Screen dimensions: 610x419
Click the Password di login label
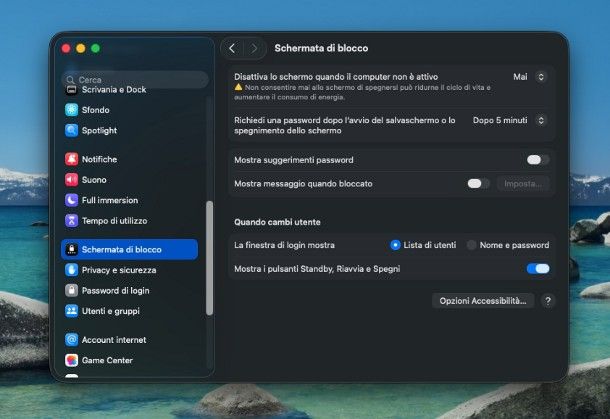tap(116, 291)
